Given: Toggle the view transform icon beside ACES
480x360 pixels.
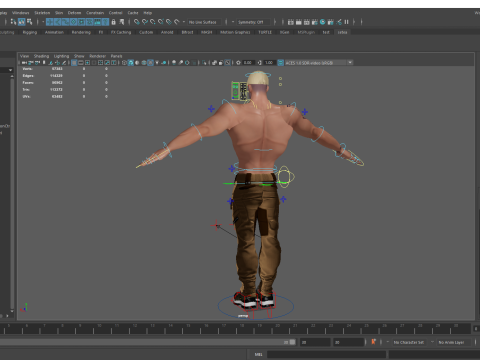Looking at the screenshot, I should coord(281,63).
